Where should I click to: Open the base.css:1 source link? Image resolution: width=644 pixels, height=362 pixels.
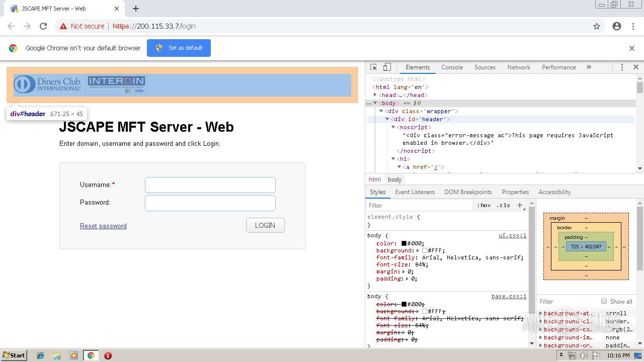click(509, 296)
